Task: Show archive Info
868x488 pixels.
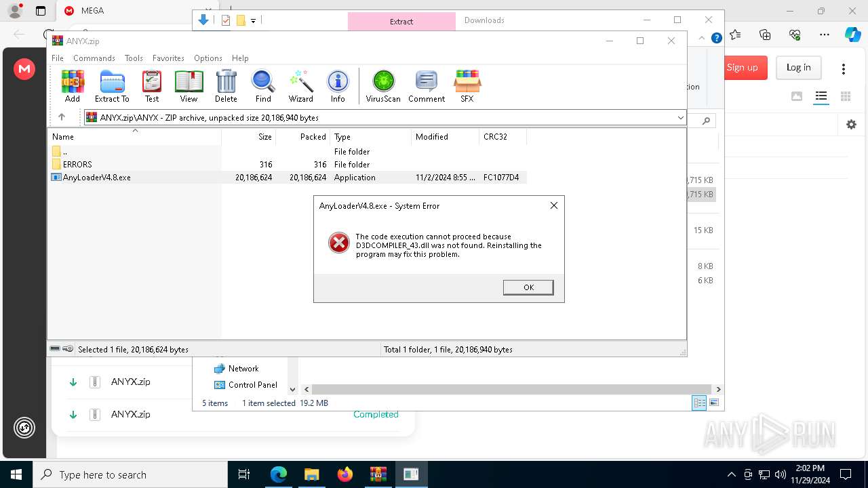Action: pos(338,86)
